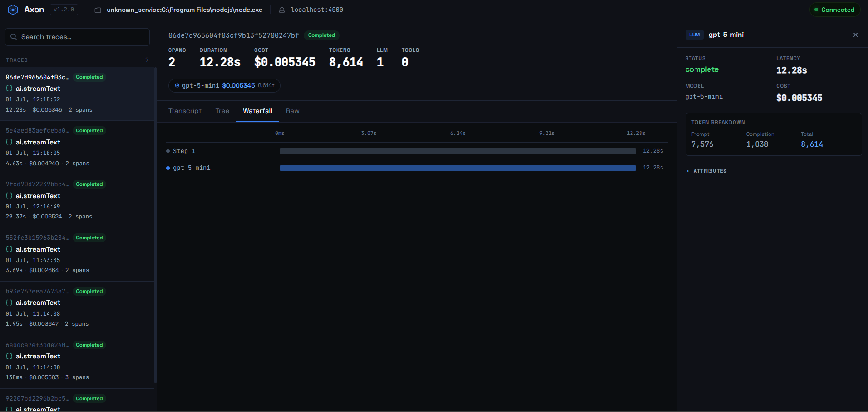The width and height of the screenshot is (868, 412).
Task: Click the 29.37s duration on trace 9fcd90d72239bbc4
Action: coord(16,217)
